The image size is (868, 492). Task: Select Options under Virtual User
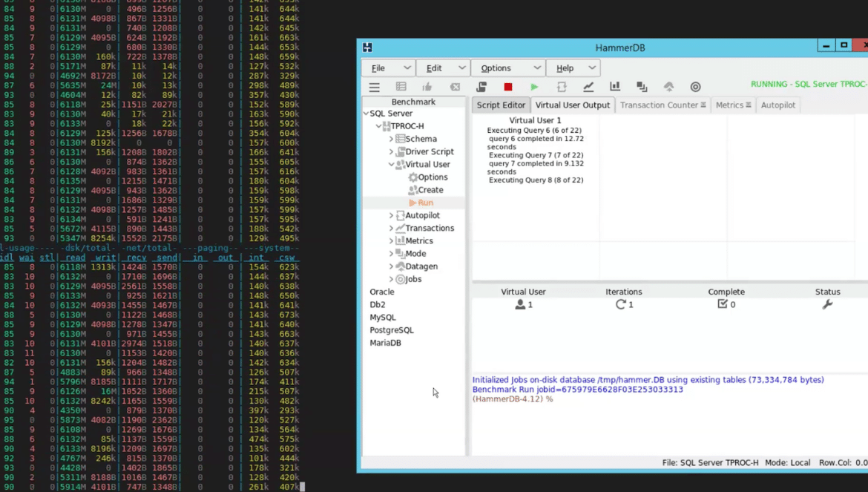pyautogui.click(x=433, y=177)
